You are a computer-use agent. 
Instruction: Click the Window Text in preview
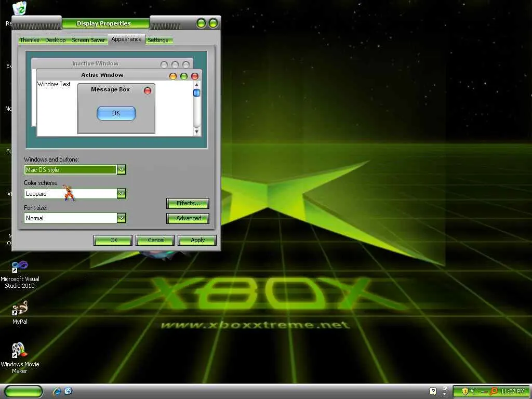(x=54, y=84)
